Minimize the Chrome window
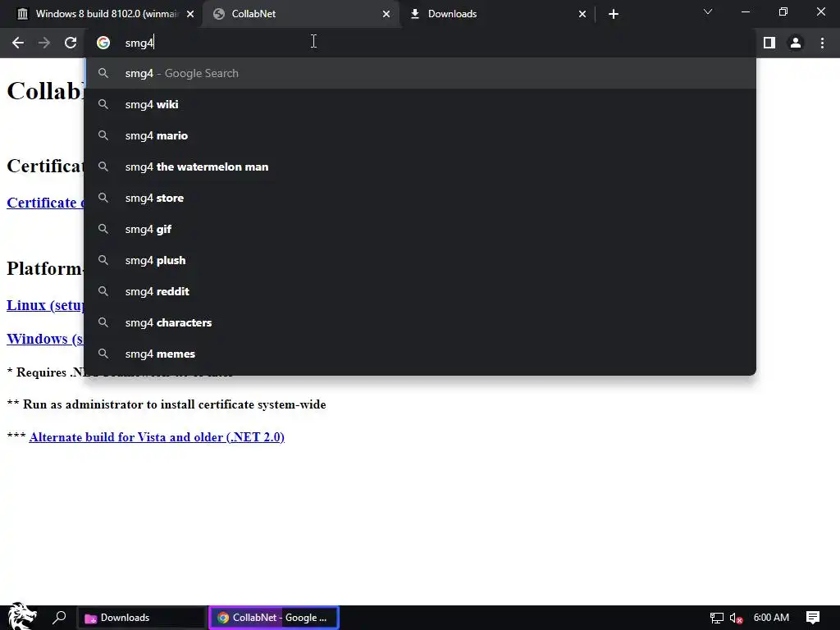The width and height of the screenshot is (840, 630). 745,11
